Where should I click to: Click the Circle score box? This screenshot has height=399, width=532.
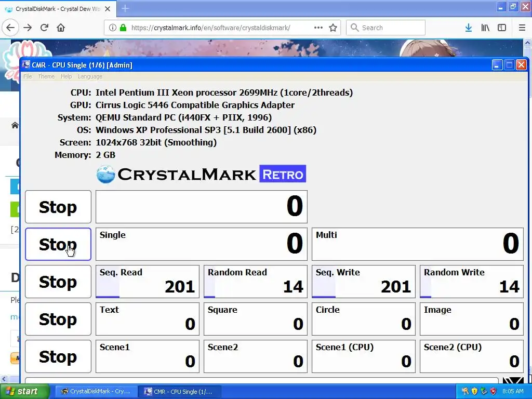pyautogui.click(x=363, y=319)
